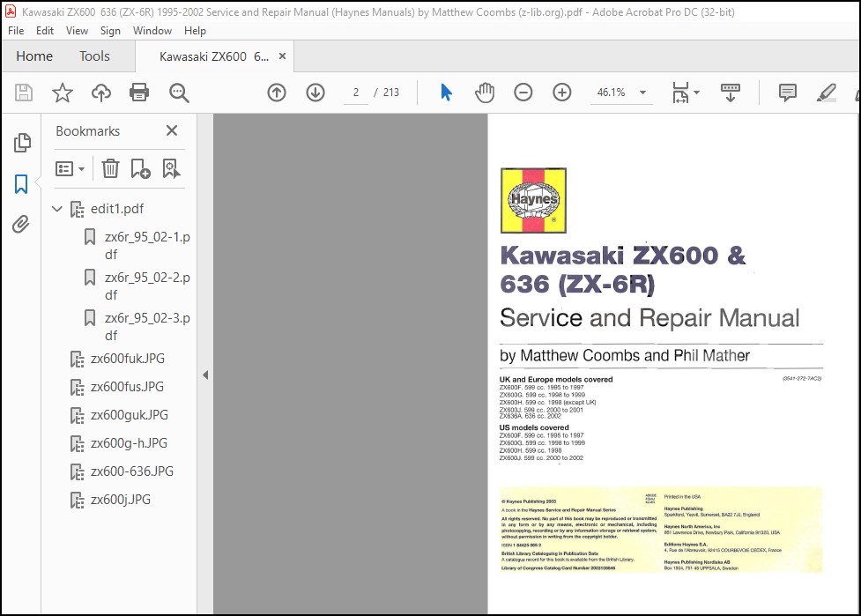Screen dimensions: 861x616
Task: Click the 213 total pages label
Action: [x=391, y=93]
